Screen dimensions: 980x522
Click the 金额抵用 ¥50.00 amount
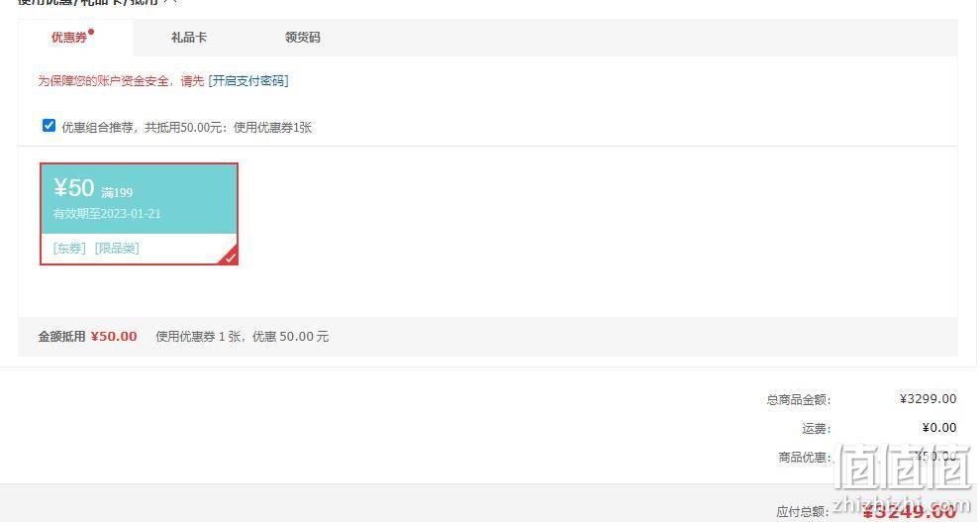pyautogui.click(x=114, y=337)
